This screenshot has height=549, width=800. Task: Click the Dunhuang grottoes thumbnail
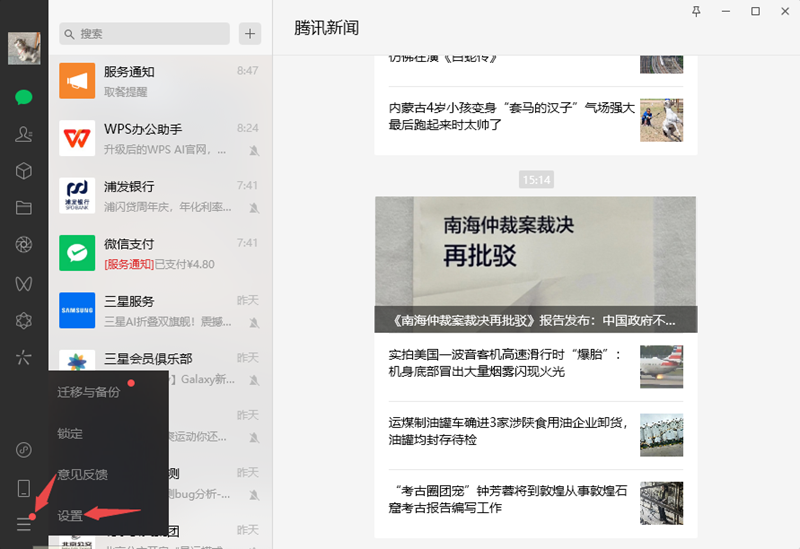coord(661,503)
